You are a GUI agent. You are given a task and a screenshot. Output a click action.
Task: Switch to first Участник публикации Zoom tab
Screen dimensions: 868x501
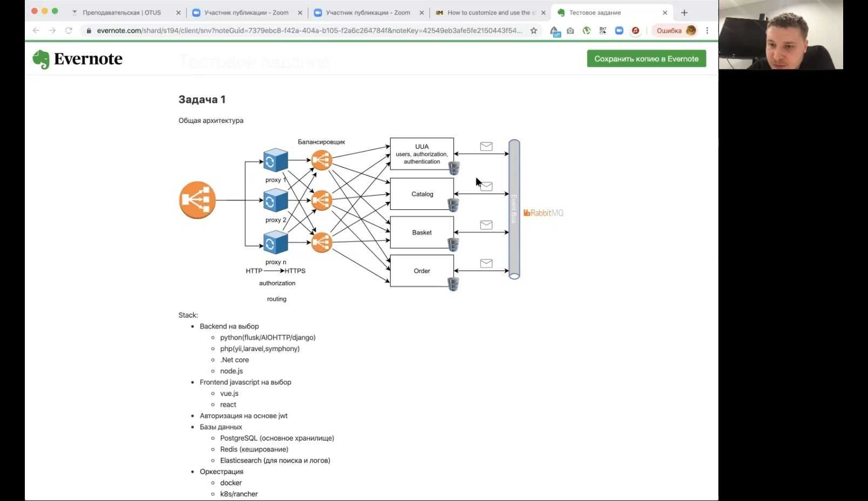[x=246, y=12]
